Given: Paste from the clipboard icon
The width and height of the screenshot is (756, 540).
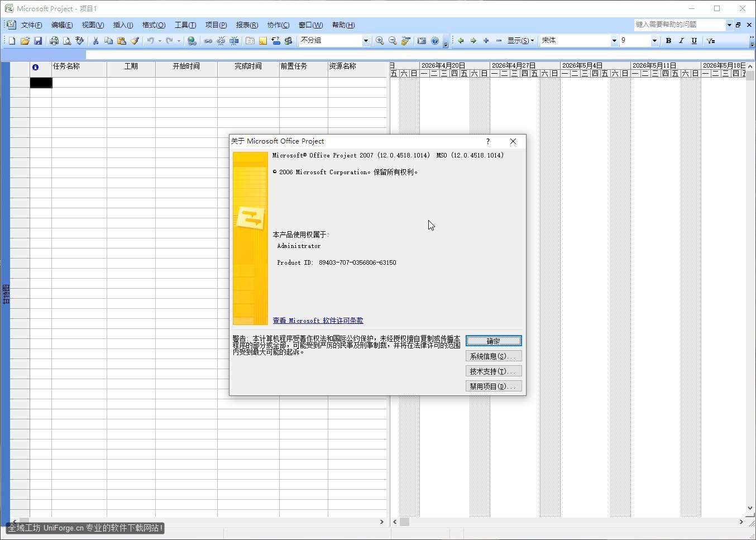Looking at the screenshot, I should 121,41.
